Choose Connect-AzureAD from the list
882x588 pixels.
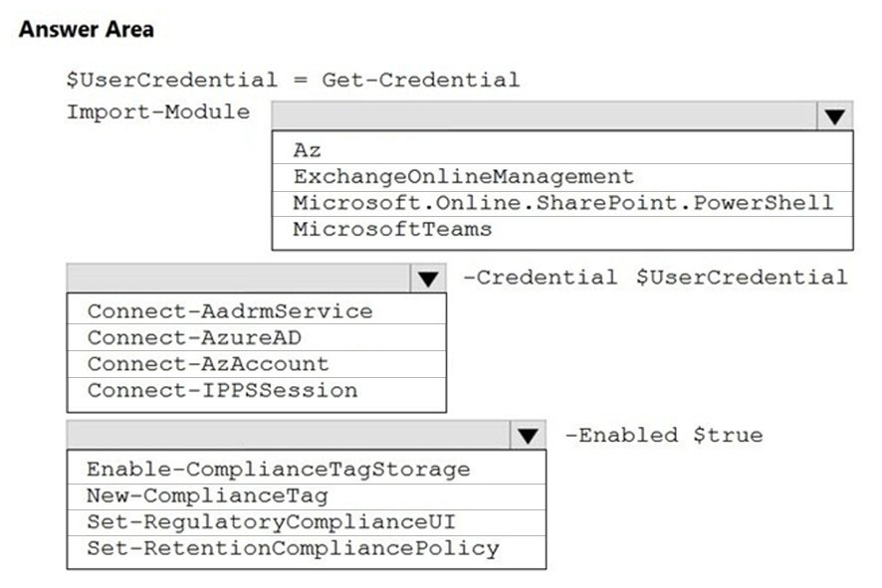click(257, 338)
